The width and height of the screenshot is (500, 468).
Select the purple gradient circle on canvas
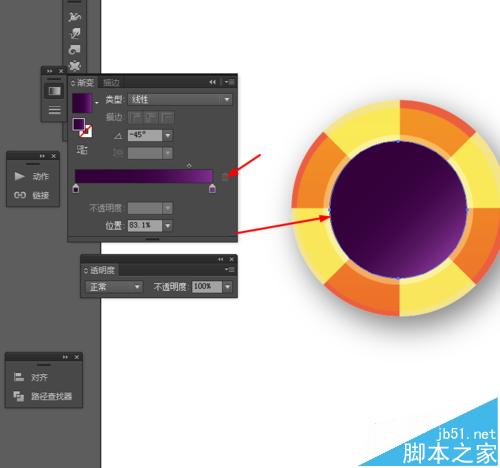coord(398,210)
